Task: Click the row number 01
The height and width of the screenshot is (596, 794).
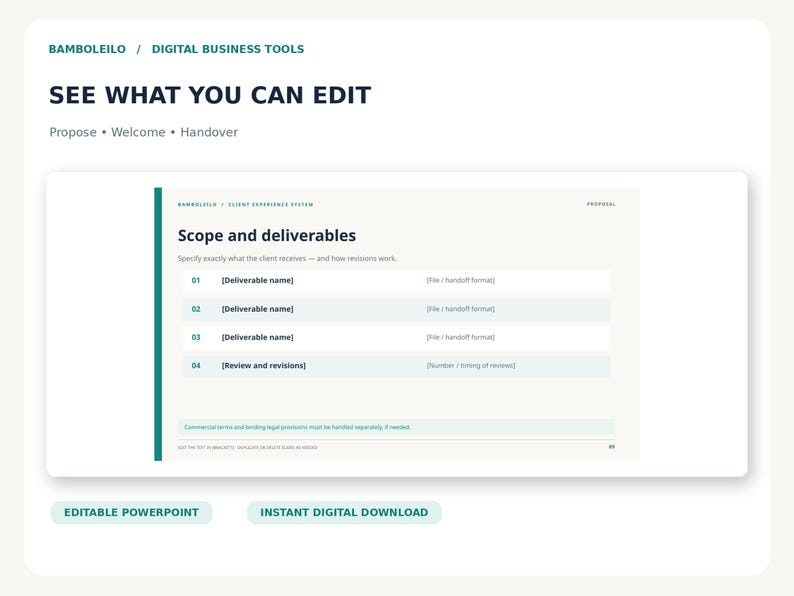Action: [x=196, y=281]
